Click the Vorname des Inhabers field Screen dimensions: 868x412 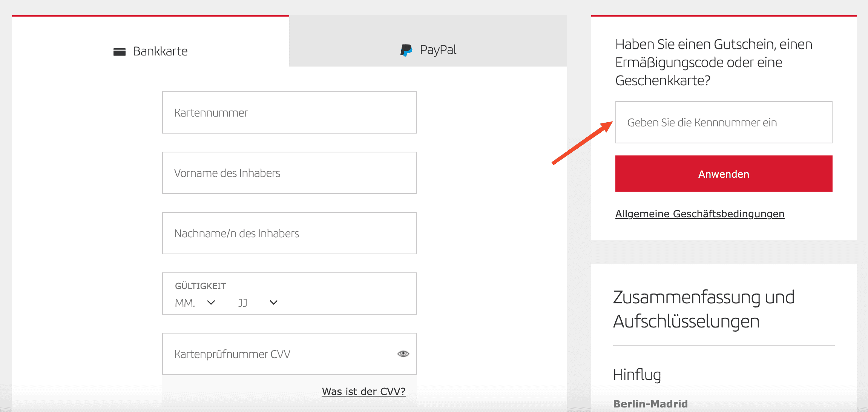pos(289,173)
